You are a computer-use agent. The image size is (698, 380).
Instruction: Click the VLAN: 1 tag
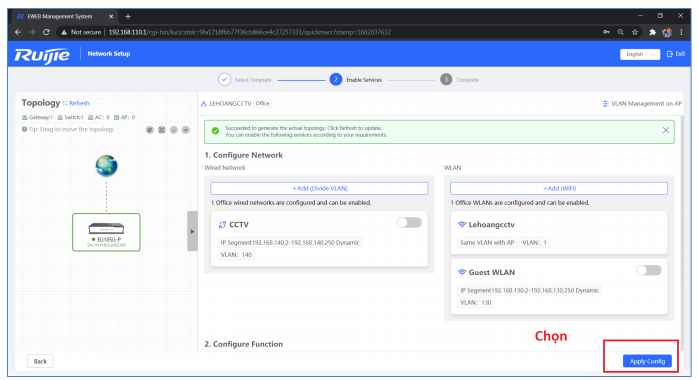click(x=534, y=243)
